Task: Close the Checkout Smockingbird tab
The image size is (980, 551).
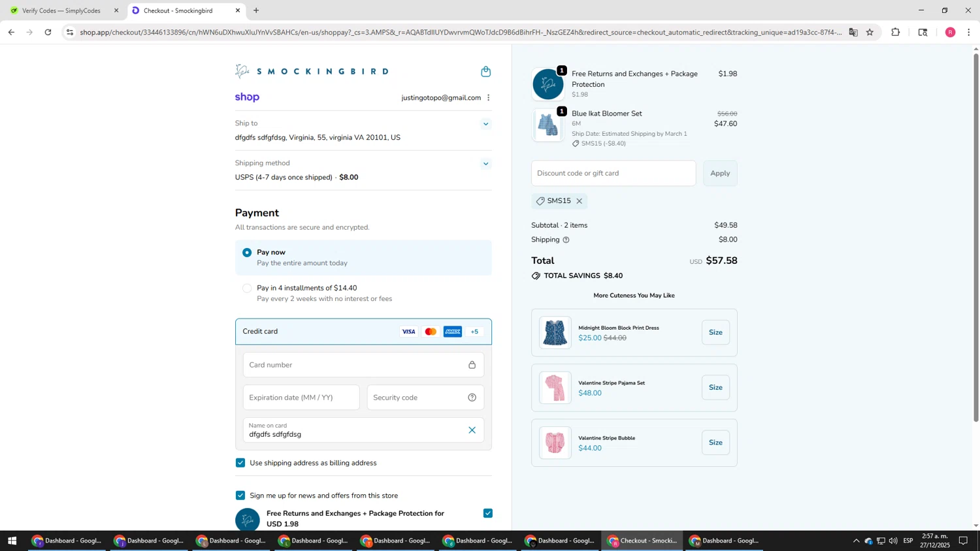Action: pyautogui.click(x=238, y=10)
